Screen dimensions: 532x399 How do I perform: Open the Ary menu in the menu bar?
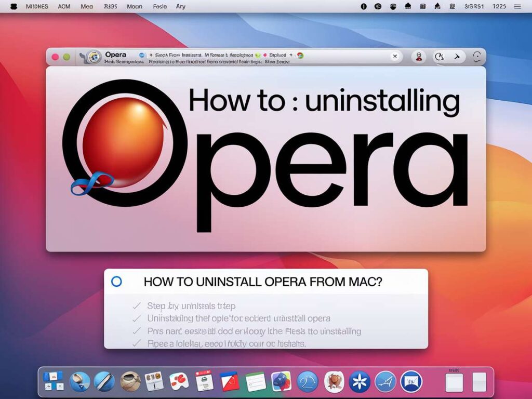pos(181,6)
